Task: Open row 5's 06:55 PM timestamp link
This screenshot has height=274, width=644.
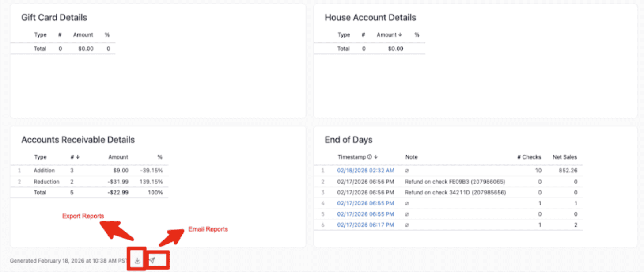Action: point(365,214)
